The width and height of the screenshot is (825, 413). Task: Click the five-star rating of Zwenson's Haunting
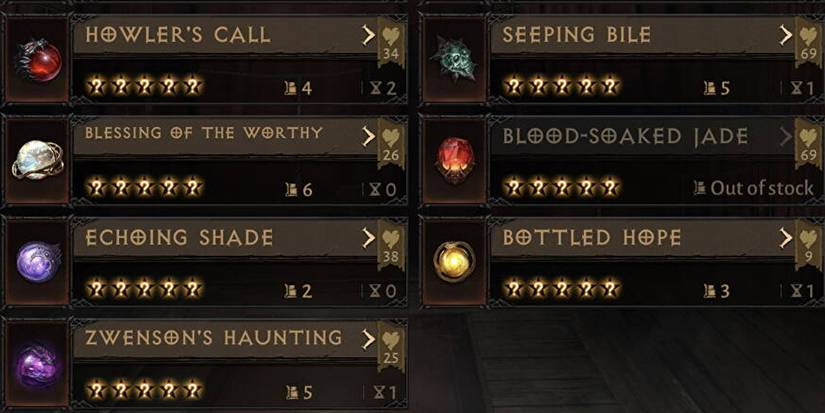[x=144, y=390]
